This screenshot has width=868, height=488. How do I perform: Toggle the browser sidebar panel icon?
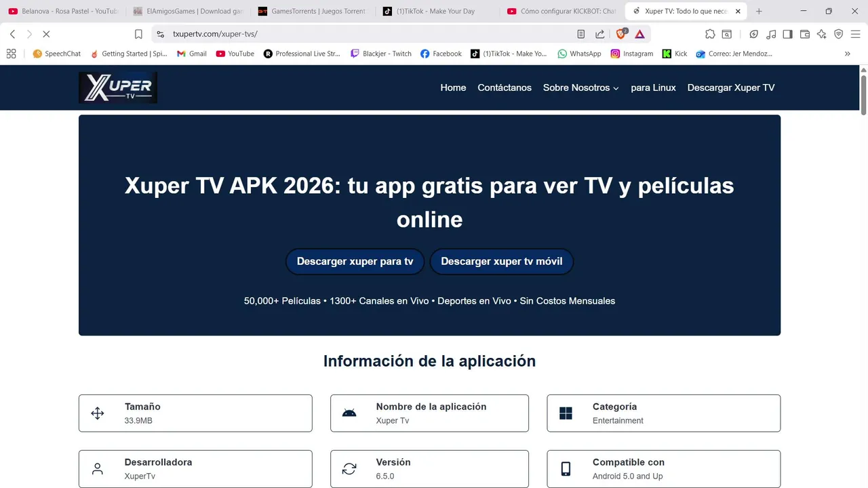788,34
